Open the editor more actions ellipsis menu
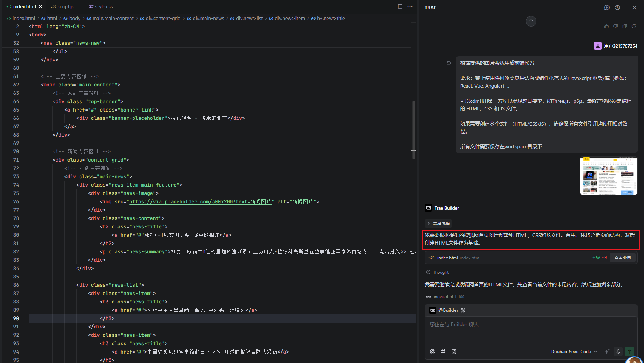The height and width of the screenshot is (363, 644). [410, 6]
